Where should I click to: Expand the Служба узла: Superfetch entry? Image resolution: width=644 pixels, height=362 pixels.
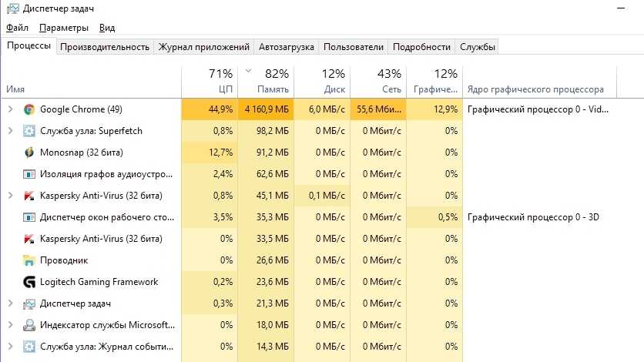click(10, 131)
